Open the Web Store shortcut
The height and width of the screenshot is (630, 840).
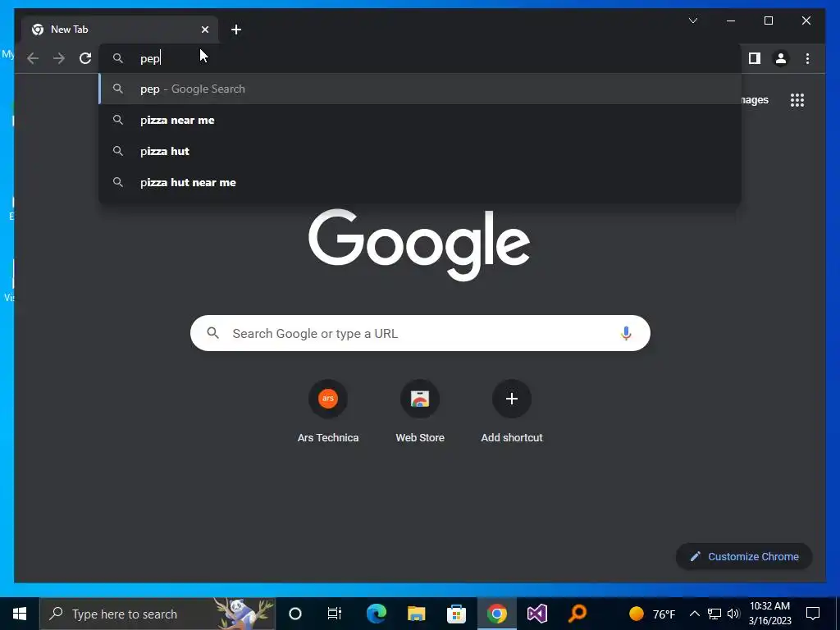(420, 412)
